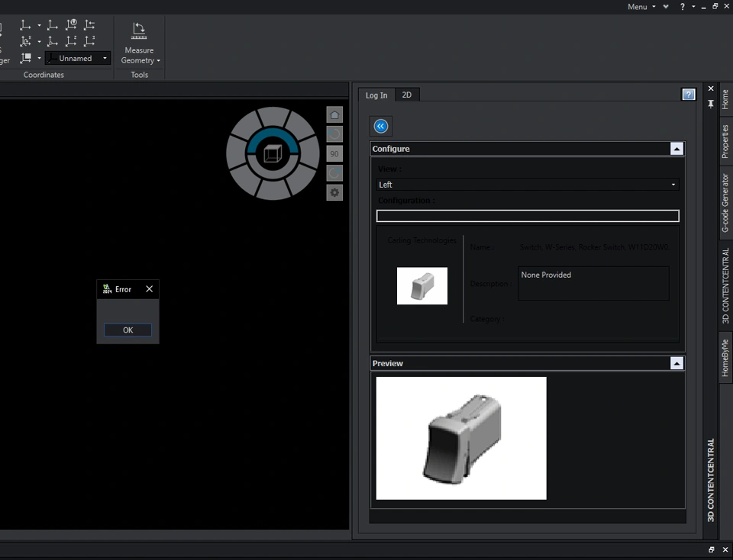The height and width of the screenshot is (560, 733).
Task: Switch to the 2D tab
Action: (x=407, y=95)
